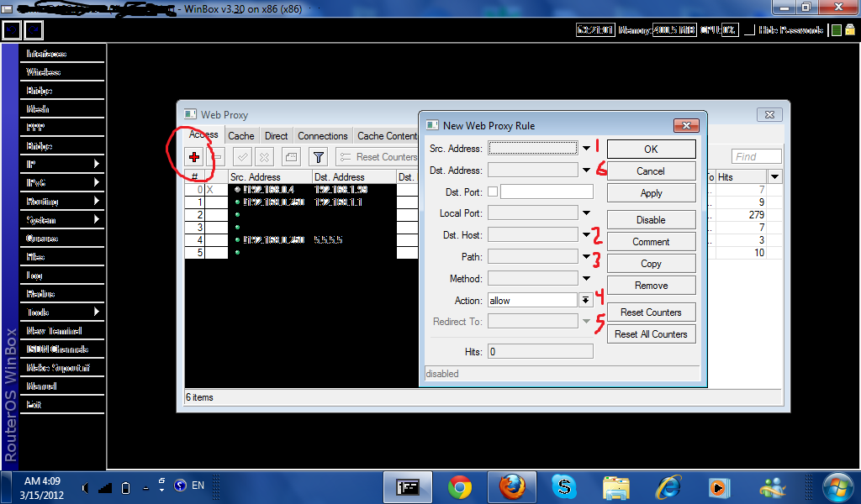Open the Windows Start orb
The image size is (861, 504).
(838, 487)
